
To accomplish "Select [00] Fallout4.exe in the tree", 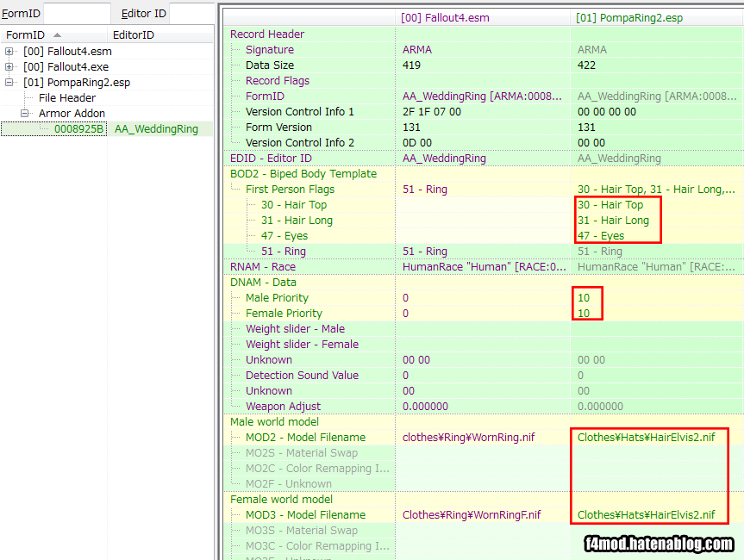I will pyautogui.click(x=66, y=67).
